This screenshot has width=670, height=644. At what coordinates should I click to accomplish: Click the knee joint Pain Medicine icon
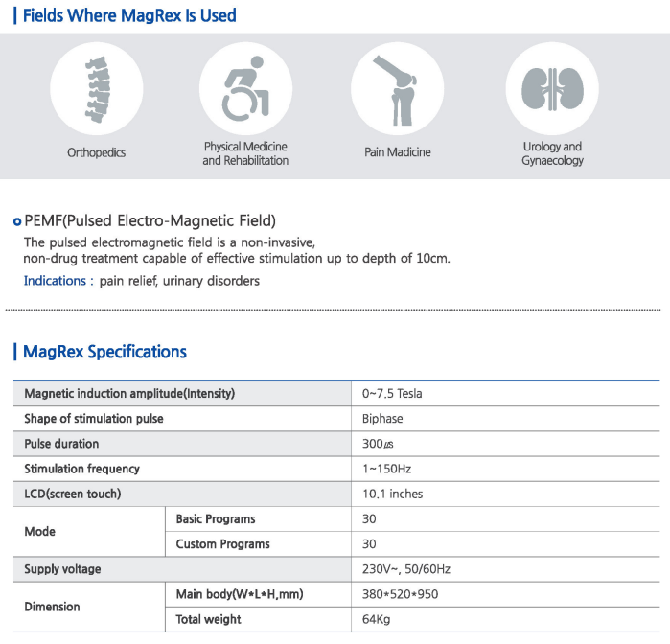pyautogui.click(x=398, y=89)
